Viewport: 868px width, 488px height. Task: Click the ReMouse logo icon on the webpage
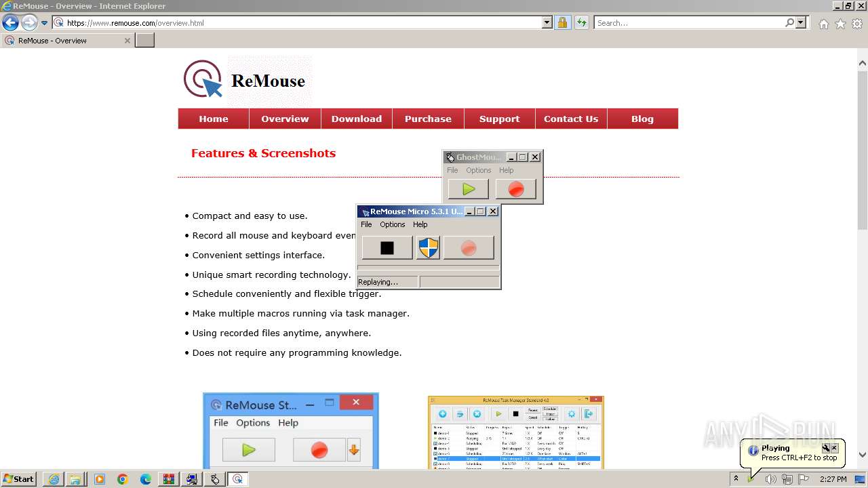[203, 79]
